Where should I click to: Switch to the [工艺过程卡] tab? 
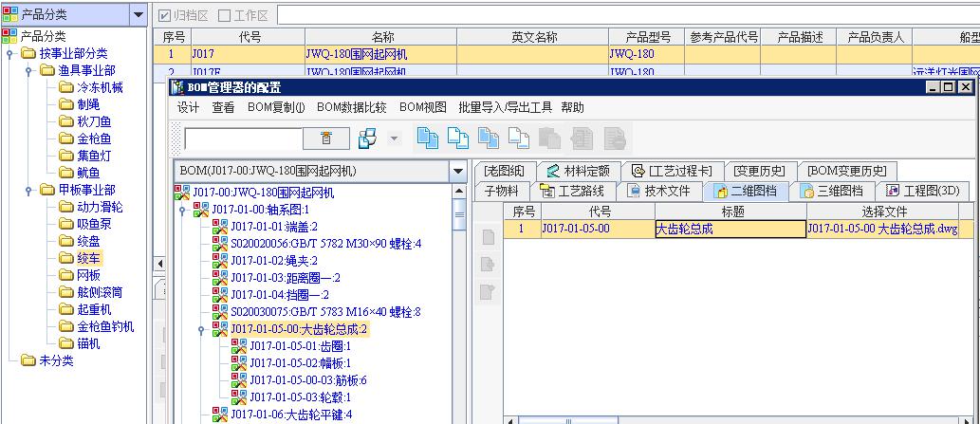coord(673,171)
